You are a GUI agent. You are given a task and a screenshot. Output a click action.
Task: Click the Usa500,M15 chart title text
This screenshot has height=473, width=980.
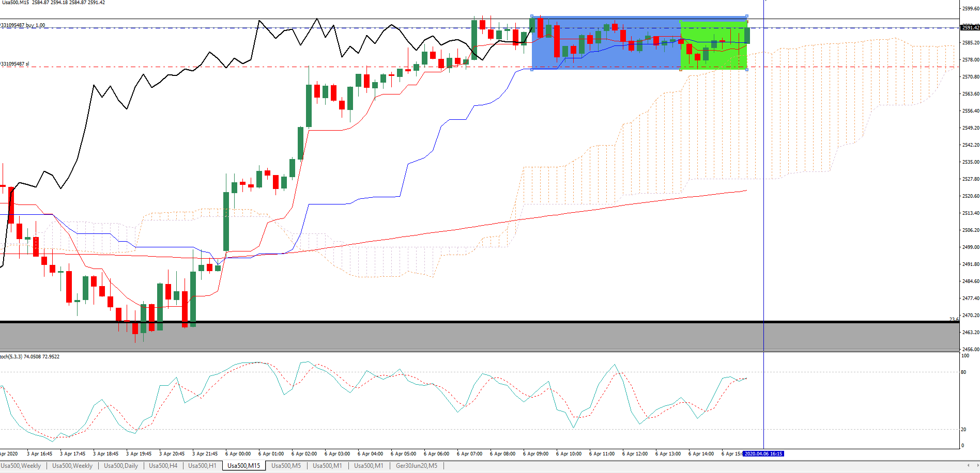click(x=14, y=3)
